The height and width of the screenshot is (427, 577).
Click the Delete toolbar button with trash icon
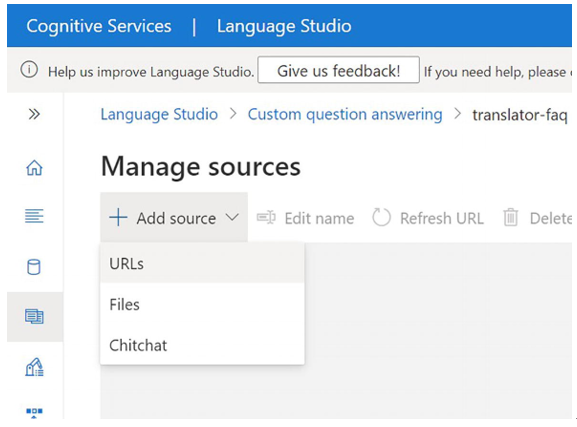click(x=537, y=218)
